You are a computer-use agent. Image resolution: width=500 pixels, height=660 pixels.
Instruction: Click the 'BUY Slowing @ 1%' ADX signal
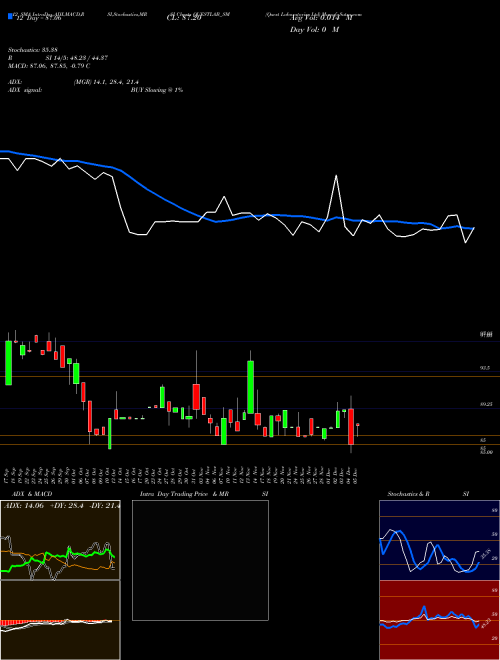tap(157, 90)
